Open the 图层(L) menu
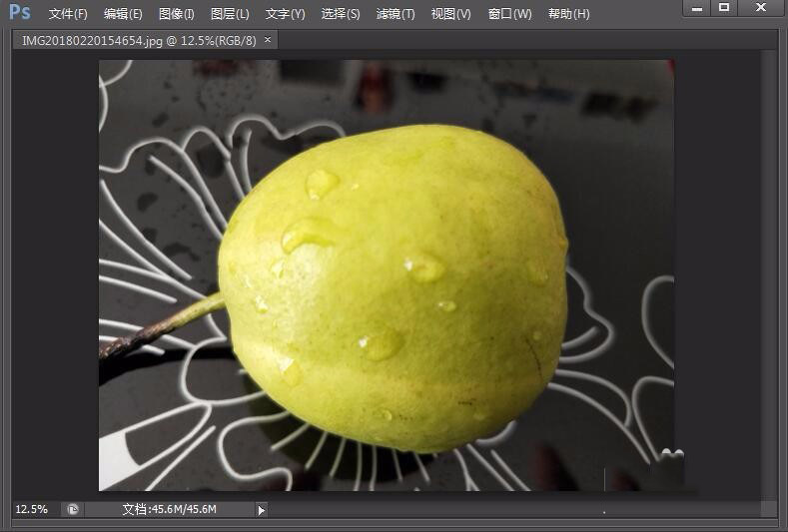Image resolution: width=788 pixels, height=532 pixels. click(230, 14)
